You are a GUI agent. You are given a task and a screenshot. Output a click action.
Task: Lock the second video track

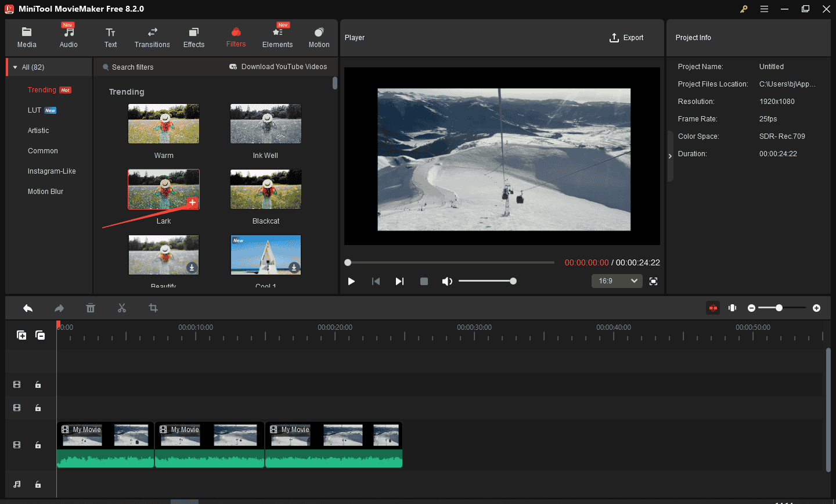coord(38,408)
